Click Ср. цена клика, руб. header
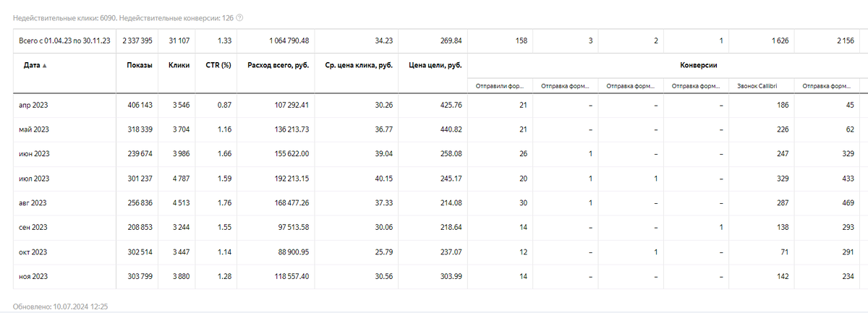The width and height of the screenshot is (868, 313). click(359, 65)
